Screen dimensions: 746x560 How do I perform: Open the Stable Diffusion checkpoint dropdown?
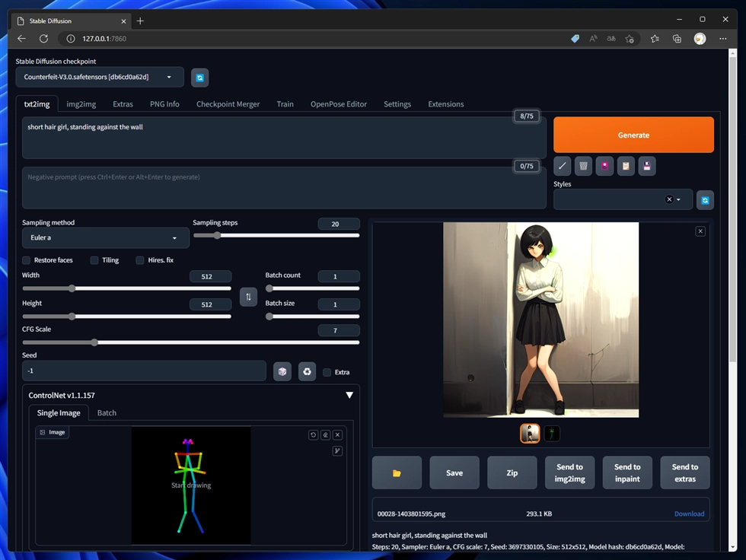click(100, 77)
